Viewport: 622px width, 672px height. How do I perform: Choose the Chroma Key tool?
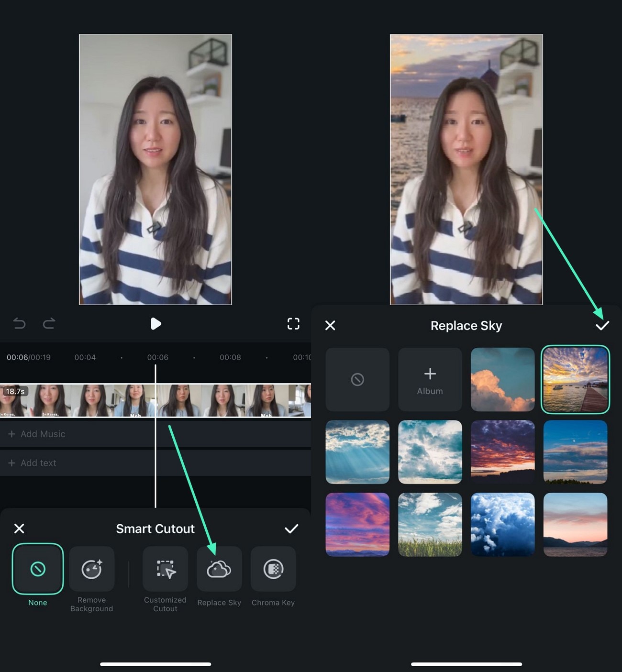click(273, 569)
